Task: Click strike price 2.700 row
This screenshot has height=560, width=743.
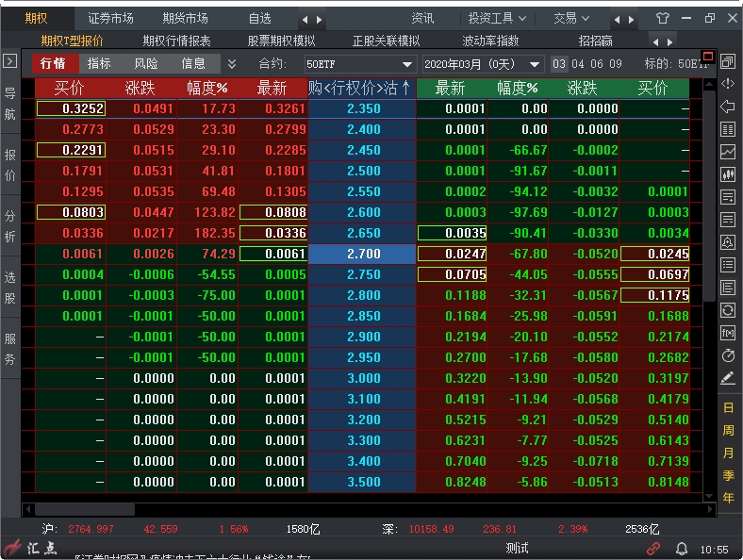Action: [362, 254]
